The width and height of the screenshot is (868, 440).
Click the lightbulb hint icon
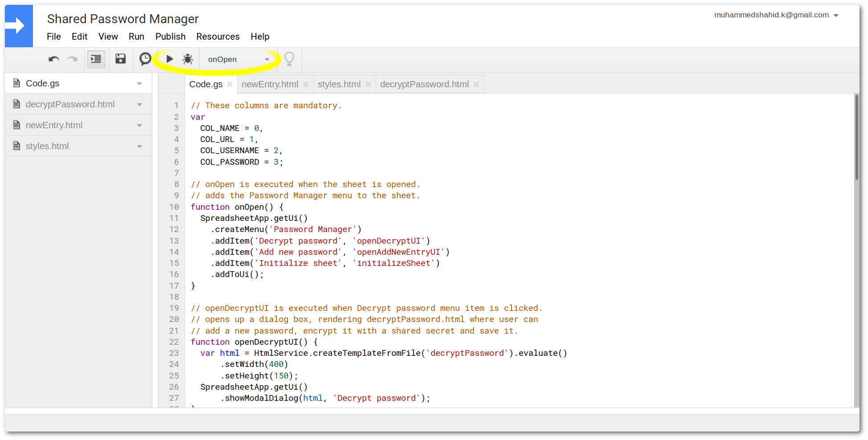289,59
